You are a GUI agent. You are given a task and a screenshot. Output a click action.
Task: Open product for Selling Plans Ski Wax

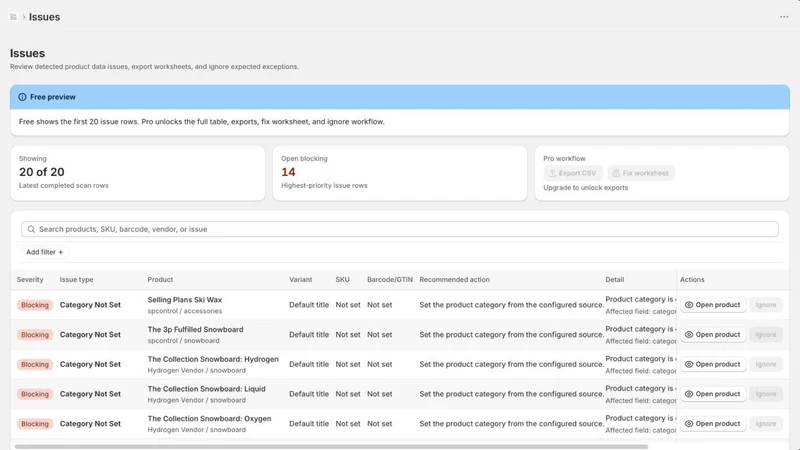click(713, 305)
